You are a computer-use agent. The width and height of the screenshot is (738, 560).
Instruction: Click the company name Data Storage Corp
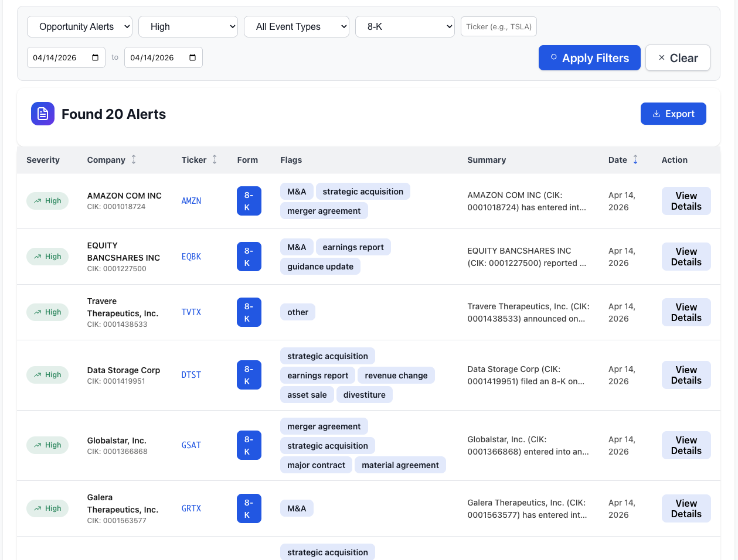(x=124, y=370)
